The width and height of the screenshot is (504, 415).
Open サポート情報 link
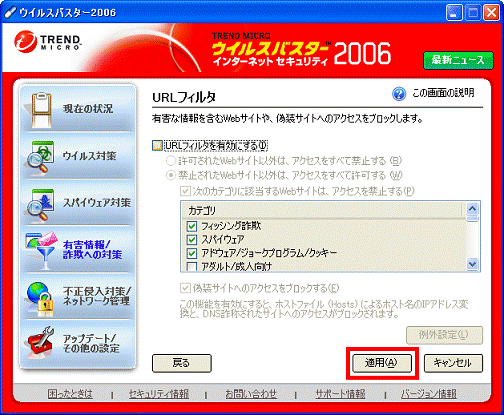[x=340, y=394]
